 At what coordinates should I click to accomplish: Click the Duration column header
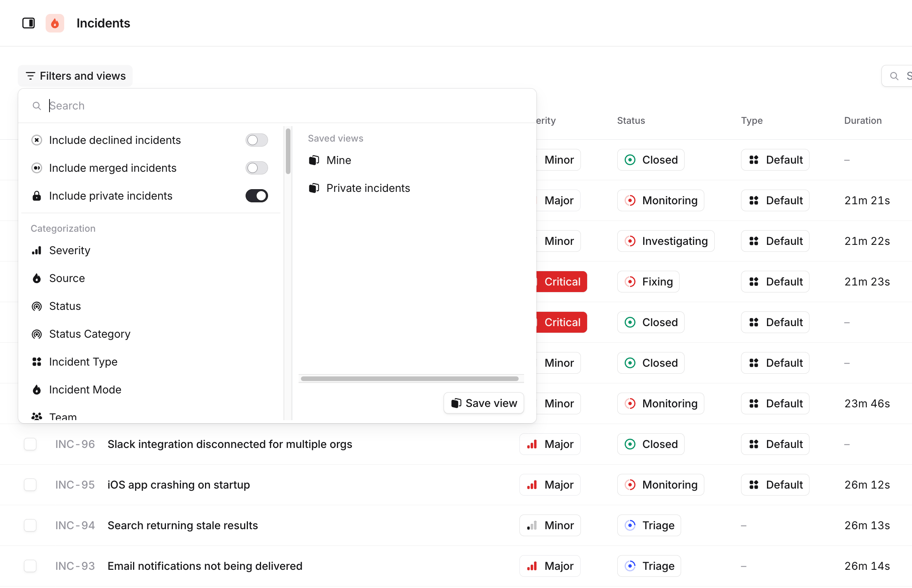coord(863,121)
